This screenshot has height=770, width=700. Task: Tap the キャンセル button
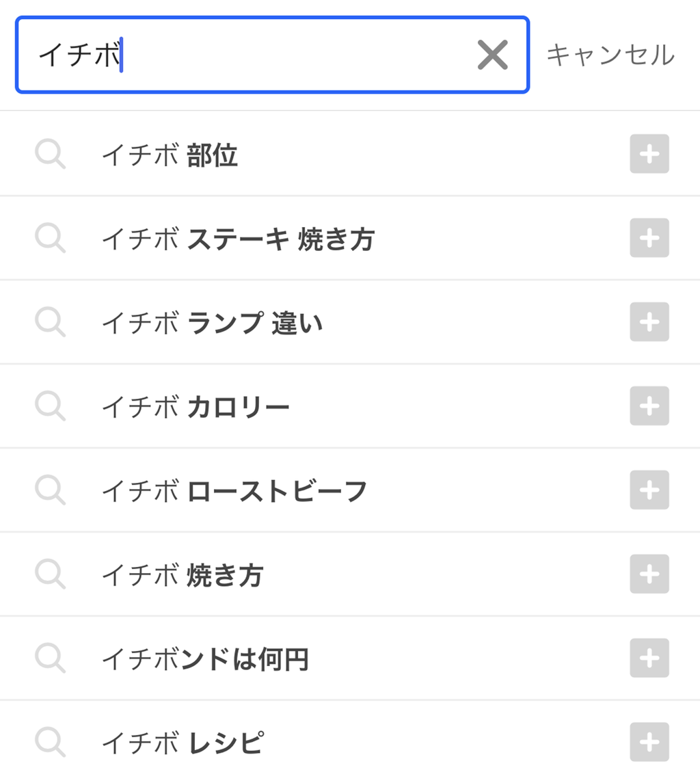click(610, 55)
